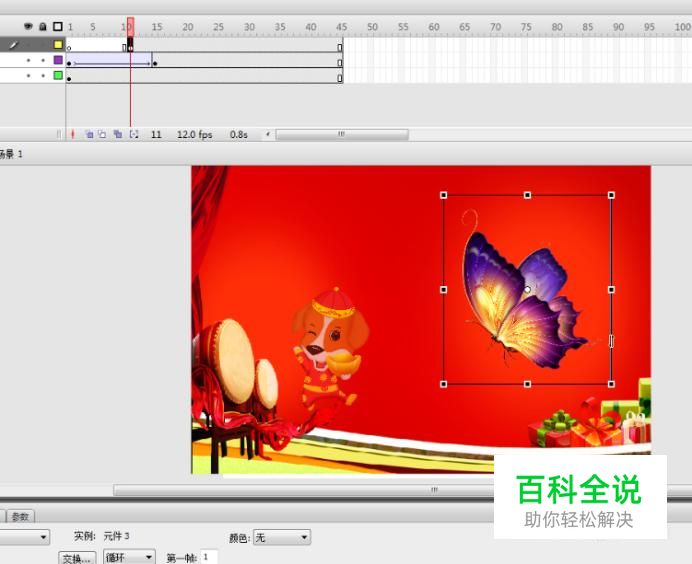
Task: Click the eye icon above the layers
Action: click(x=28, y=26)
